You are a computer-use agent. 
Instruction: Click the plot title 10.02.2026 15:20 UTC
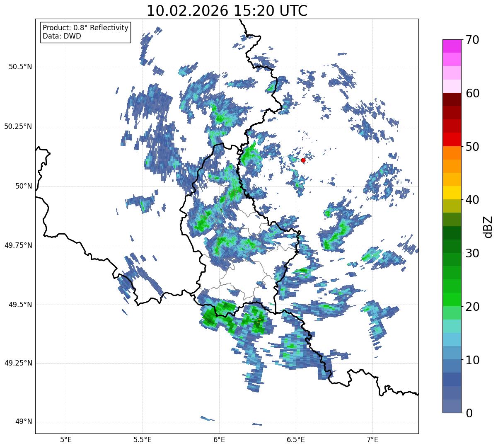point(227,11)
